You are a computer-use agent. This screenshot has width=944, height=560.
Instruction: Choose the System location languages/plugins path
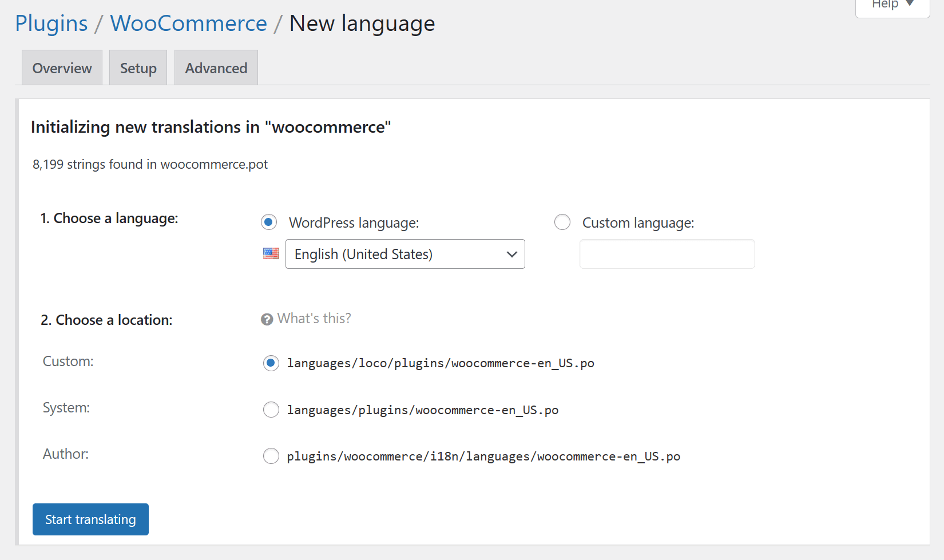tap(271, 410)
